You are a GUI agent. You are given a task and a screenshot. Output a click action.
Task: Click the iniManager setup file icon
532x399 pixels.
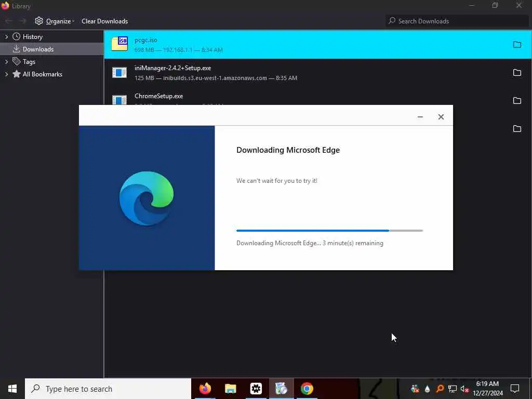(x=119, y=72)
